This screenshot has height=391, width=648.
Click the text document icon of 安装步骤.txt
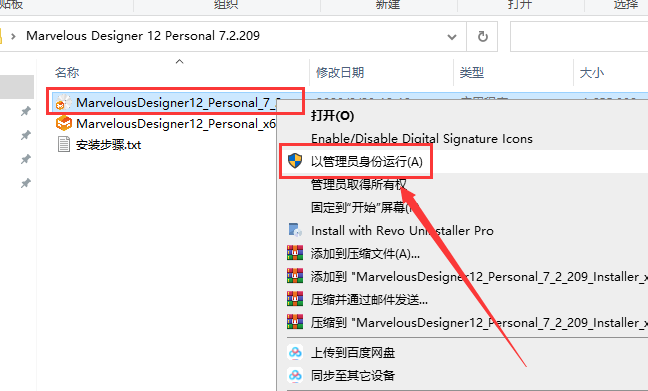(64, 145)
